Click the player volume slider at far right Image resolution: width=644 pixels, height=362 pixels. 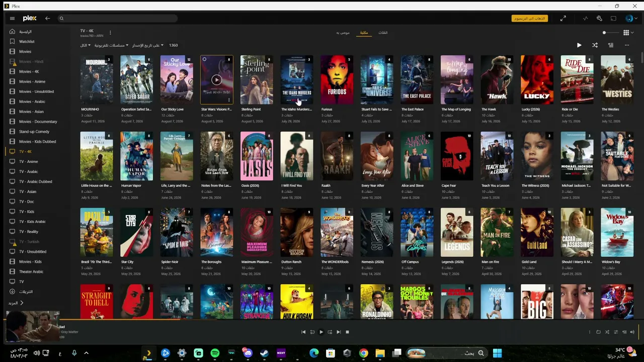coord(639,331)
